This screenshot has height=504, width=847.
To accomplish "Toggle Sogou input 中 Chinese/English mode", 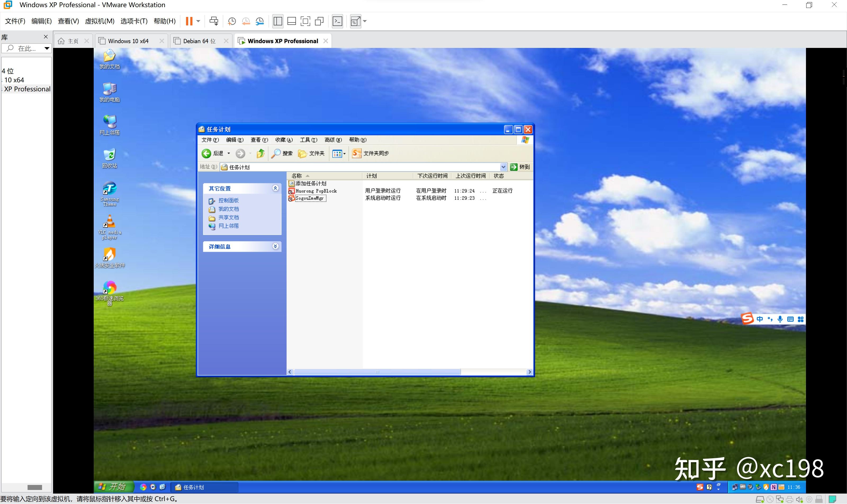I will tap(760, 319).
